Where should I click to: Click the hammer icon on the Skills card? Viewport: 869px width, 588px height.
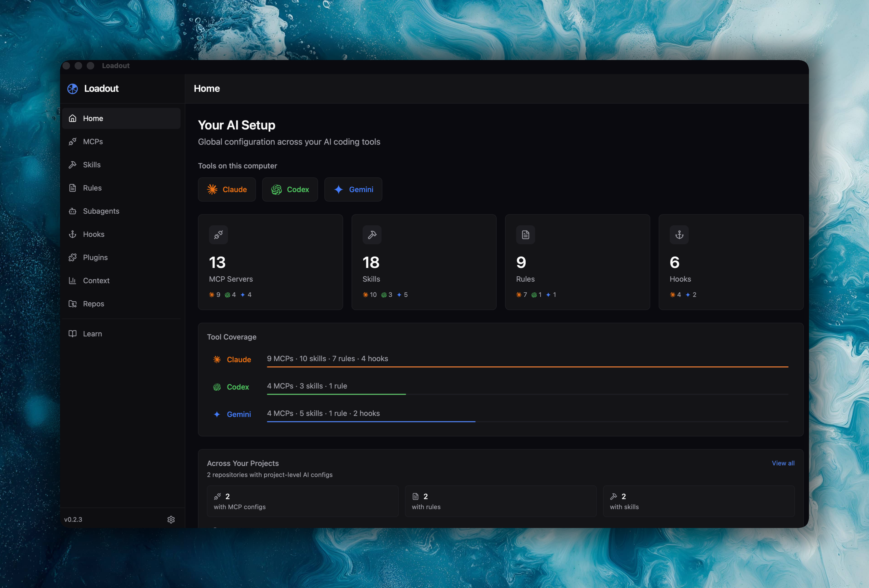pos(372,235)
